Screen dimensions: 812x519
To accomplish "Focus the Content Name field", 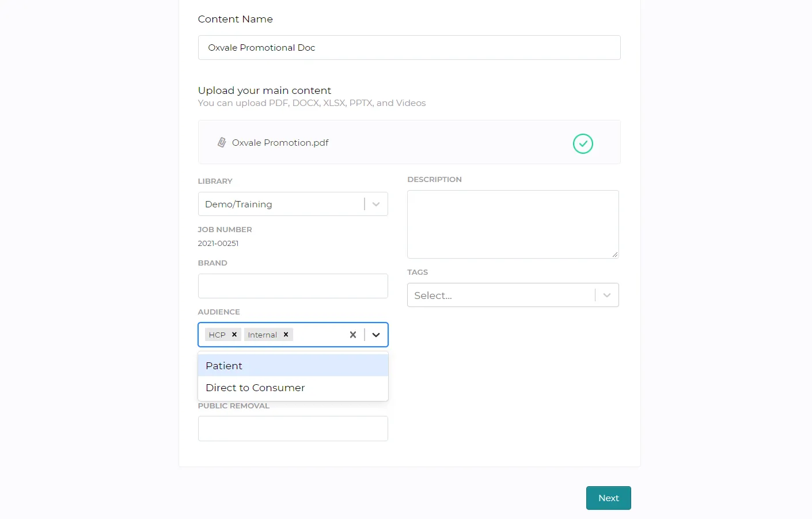I will [409, 47].
